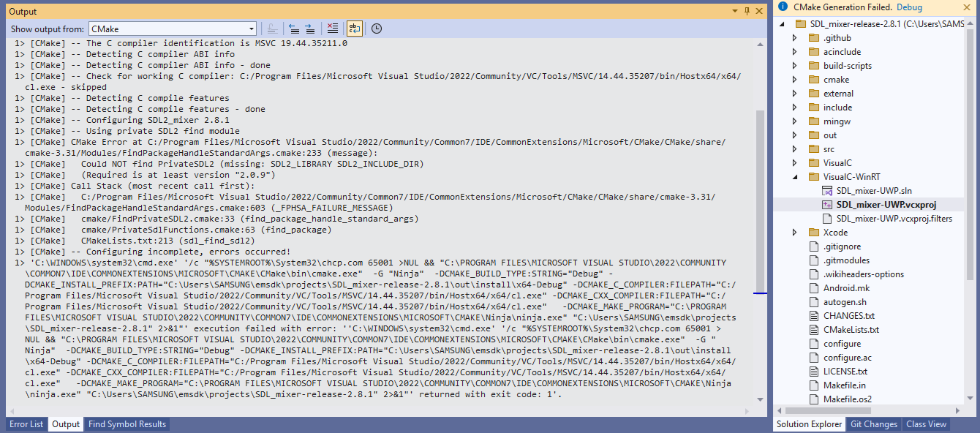Click the SDL_mixer-release-2.8.1 root folder icon
Image resolution: width=980 pixels, height=433 pixels.
pyautogui.click(x=801, y=24)
